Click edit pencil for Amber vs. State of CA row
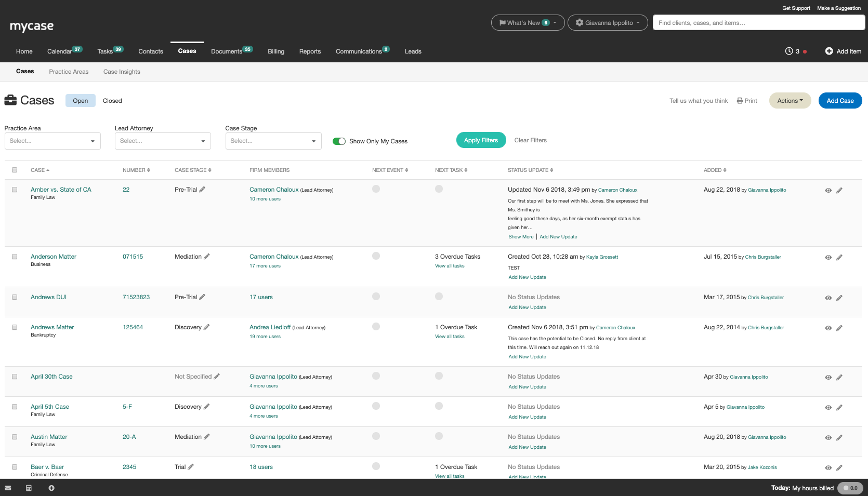Screen dimensions: 868x496 [839, 191]
